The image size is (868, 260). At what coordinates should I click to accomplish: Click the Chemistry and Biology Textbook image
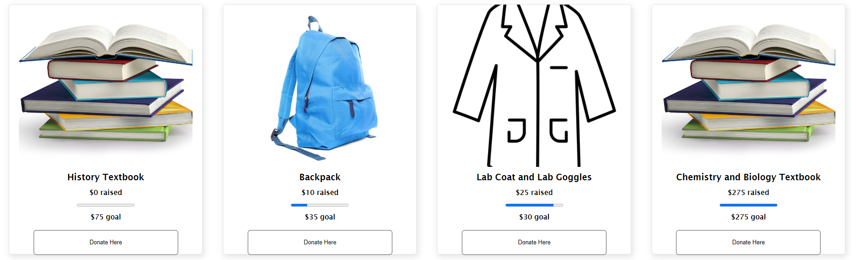pos(748,85)
